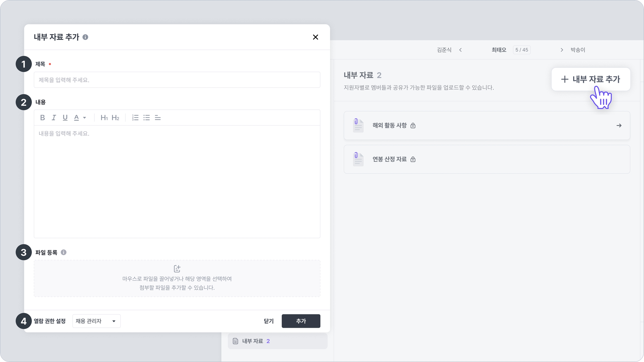This screenshot has width=644, height=362.
Task: Go to next applicant 박송이 chevron
Action: (562, 50)
